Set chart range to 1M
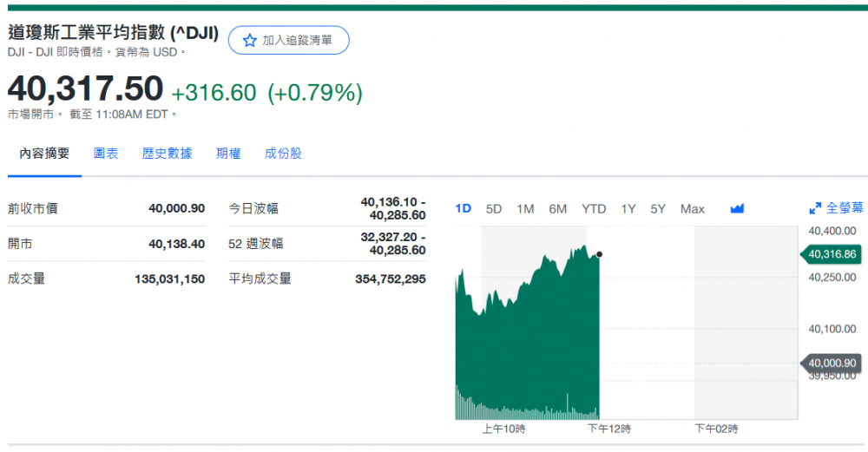Viewport: 868px width, 452px height. coord(525,209)
